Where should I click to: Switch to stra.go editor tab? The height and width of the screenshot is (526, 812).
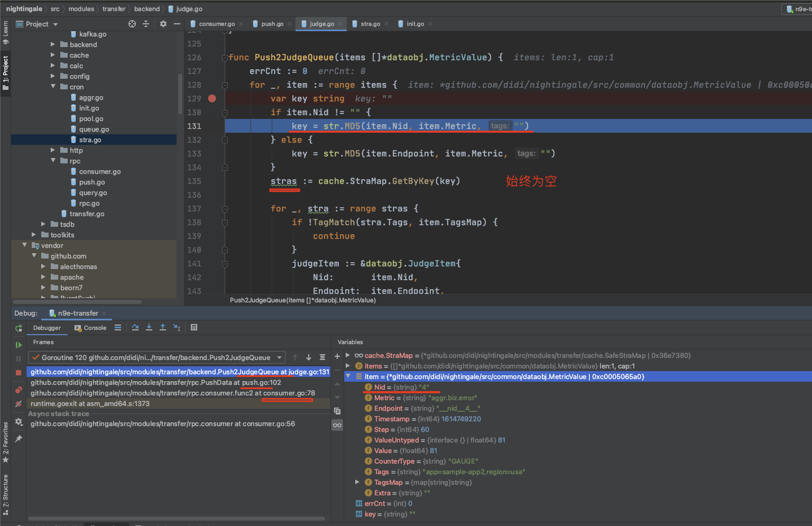[x=371, y=24]
